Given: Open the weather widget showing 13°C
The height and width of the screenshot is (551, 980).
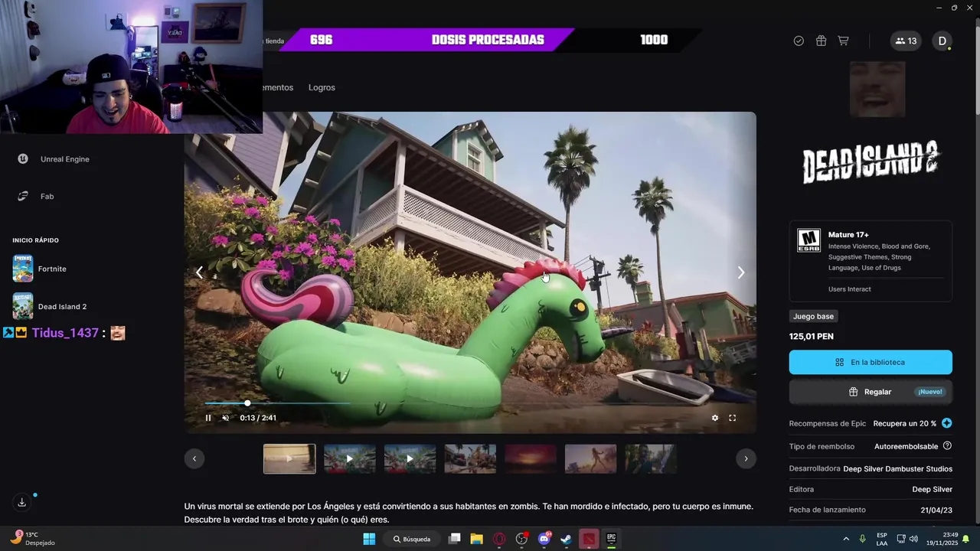Looking at the screenshot, I should click(x=32, y=538).
